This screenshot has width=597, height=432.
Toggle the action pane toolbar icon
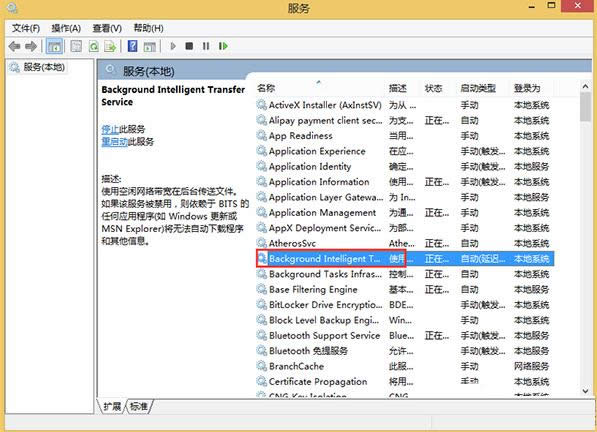pos(150,46)
